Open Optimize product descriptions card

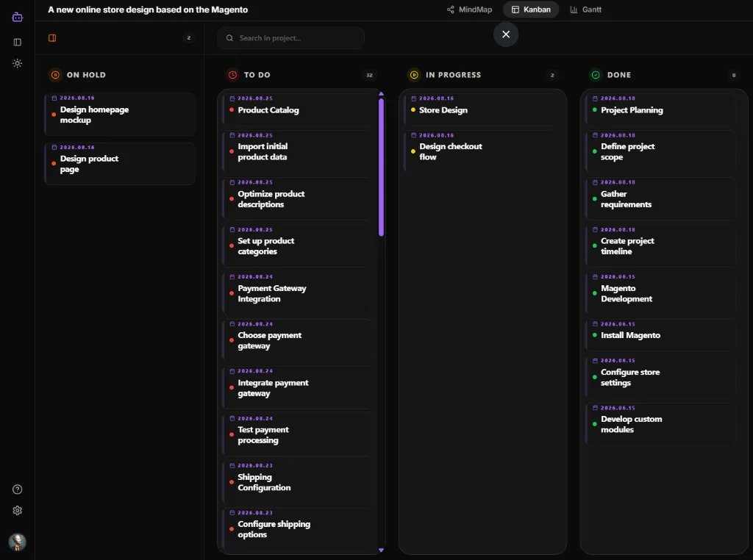(x=296, y=198)
